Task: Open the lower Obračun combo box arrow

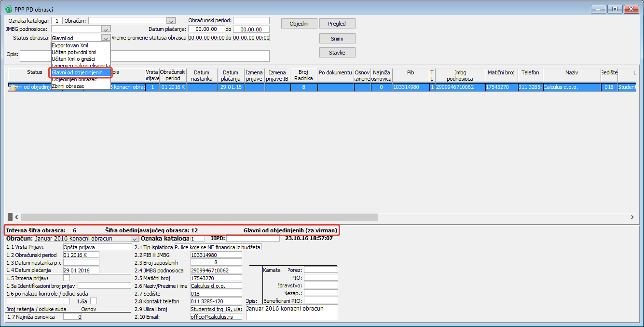Action: pyautogui.click(x=135, y=239)
